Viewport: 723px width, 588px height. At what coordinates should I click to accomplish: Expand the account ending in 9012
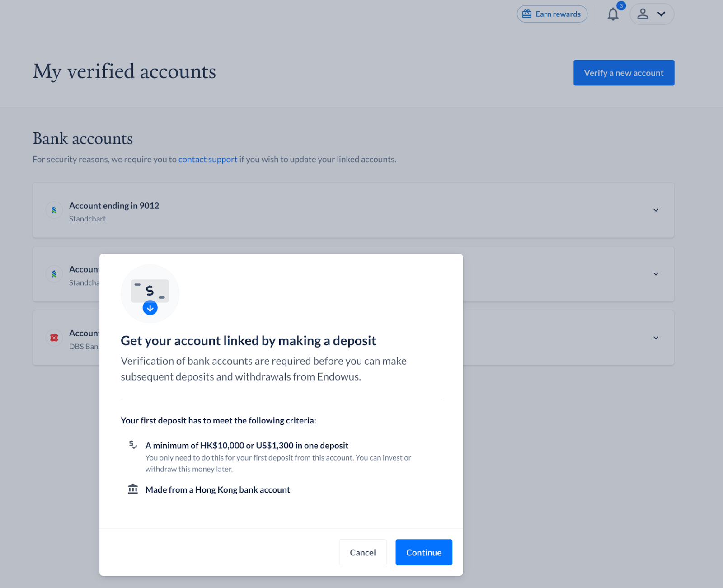click(x=656, y=210)
